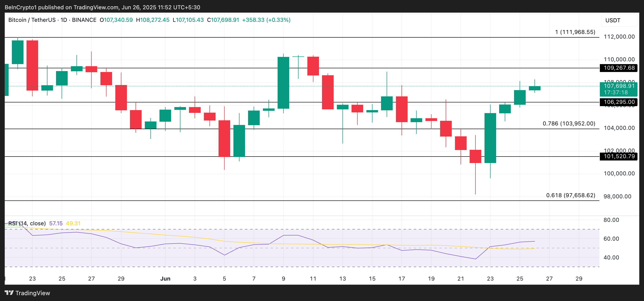Click the yellow RSI average value 49.31

[73, 223]
